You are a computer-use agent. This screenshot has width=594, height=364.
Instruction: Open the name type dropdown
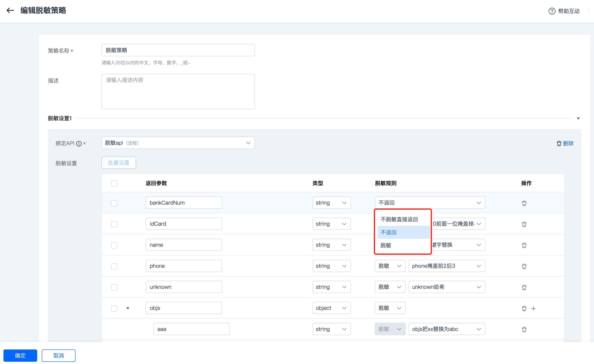pyautogui.click(x=331, y=245)
